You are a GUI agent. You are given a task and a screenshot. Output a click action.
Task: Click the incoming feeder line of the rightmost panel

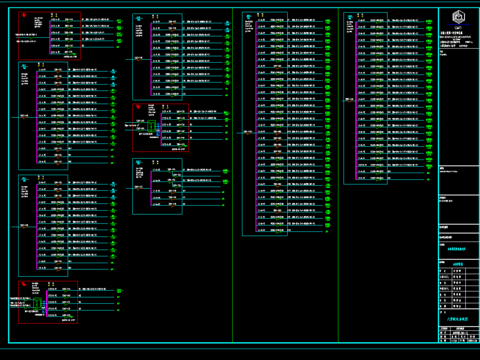pyautogui.click(x=349, y=100)
